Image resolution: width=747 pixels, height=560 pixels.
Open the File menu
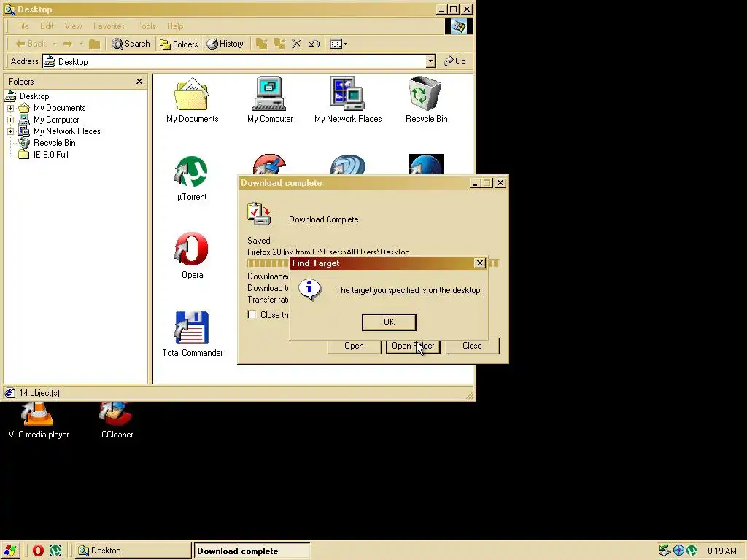(23, 26)
